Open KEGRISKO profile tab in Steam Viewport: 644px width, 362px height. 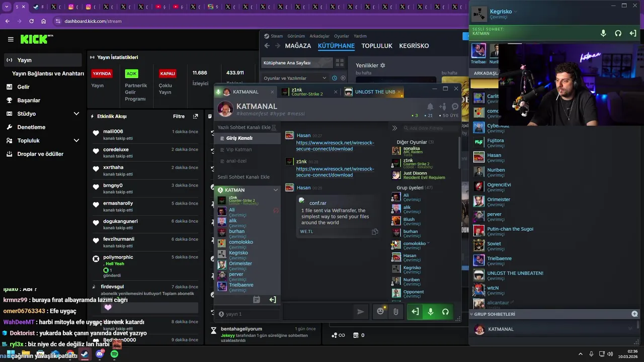pos(414,46)
